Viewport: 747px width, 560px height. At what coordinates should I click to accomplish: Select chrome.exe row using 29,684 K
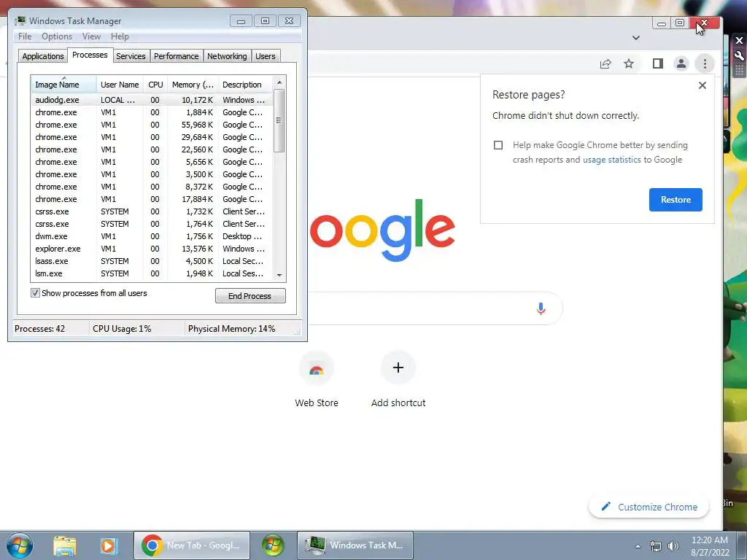pyautogui.click(x=152, y=137)
